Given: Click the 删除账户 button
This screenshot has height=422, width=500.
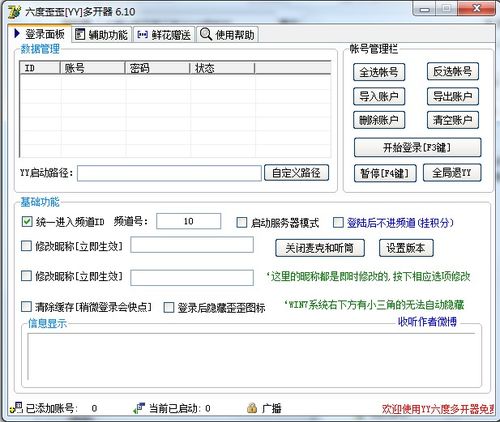Looking at the screenshot, I should coord(379,120).
